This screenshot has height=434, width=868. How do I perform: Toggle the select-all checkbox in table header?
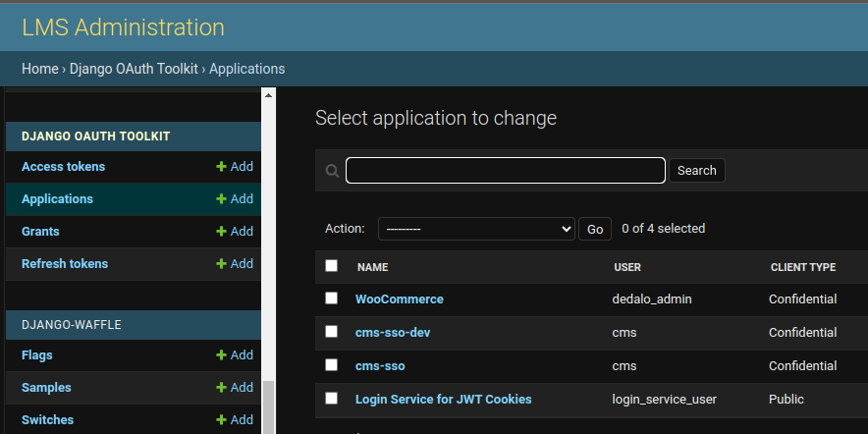pyautogui.click(x=331, y=266)
